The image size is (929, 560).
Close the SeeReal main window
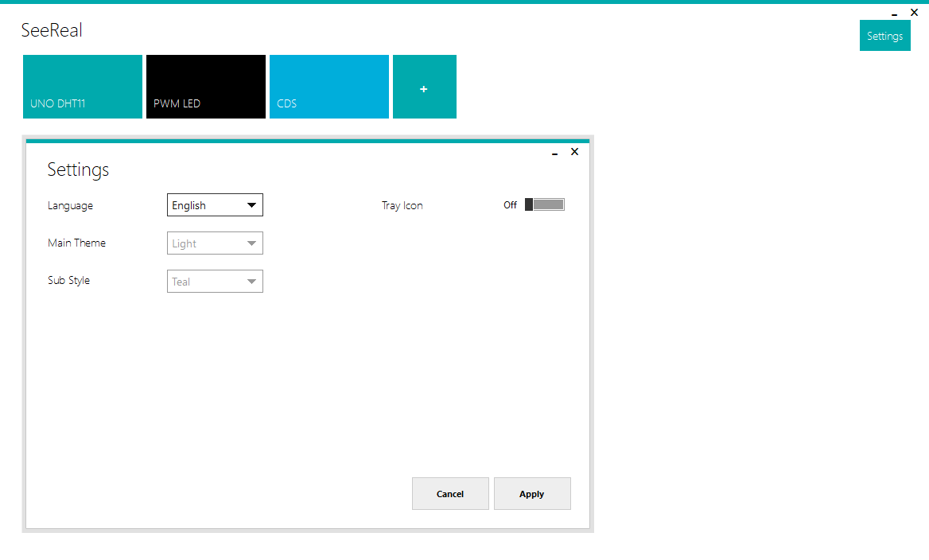914,12
